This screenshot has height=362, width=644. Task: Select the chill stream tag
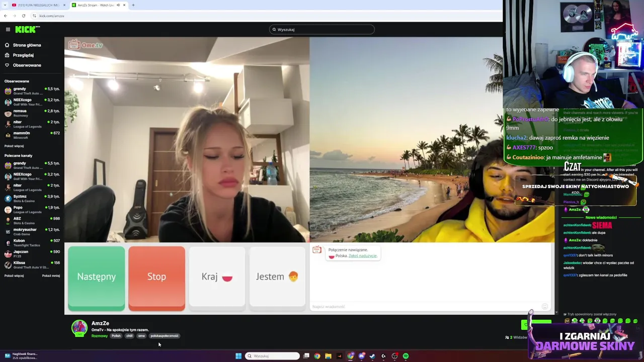(x=129, y=336)
